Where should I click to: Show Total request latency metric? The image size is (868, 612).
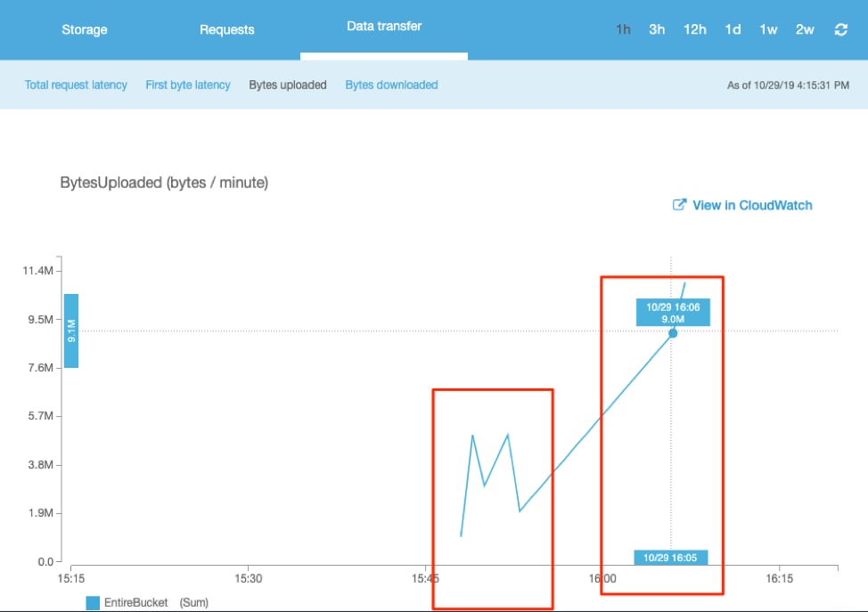click(x=76, y=86)
